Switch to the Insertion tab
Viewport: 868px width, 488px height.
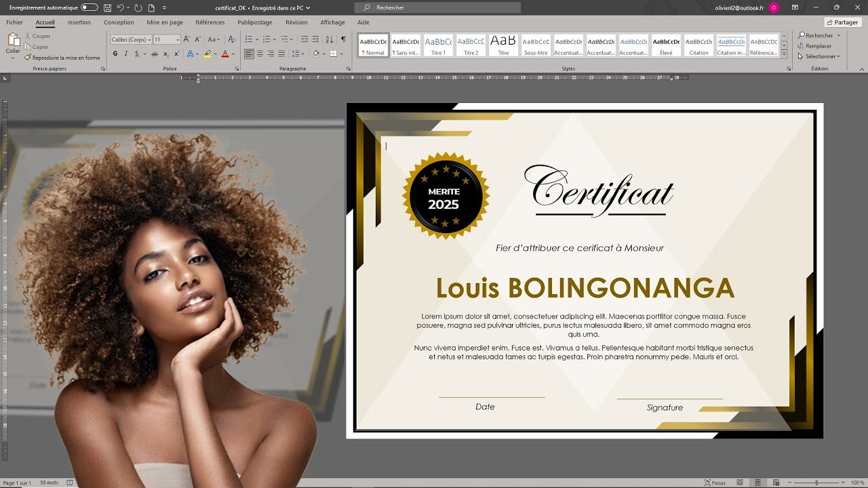pyautogui.click(x=79, y=22)
